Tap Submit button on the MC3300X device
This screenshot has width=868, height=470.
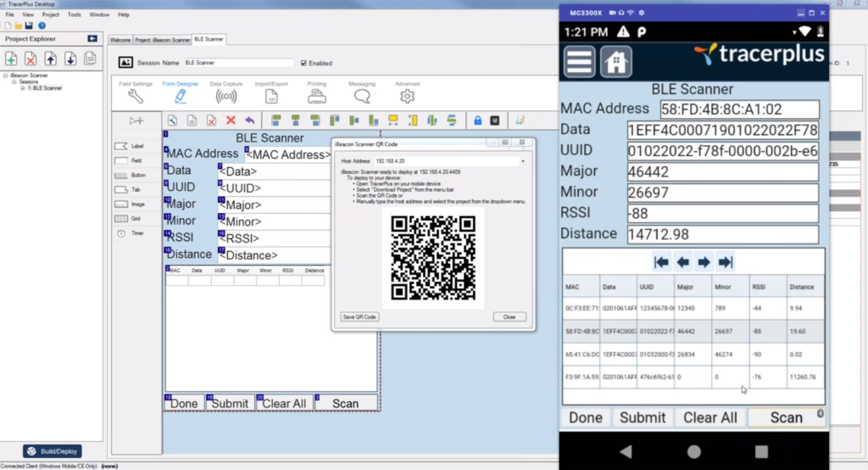tap(643, 417)
